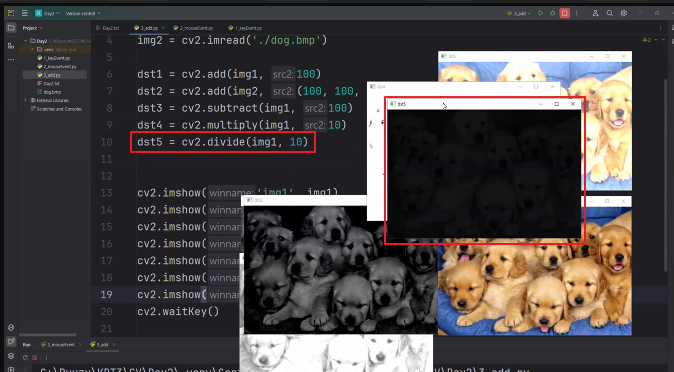The height and width of the screenshot is (372, 674).
Task: Start debugging with the green bug icon
Action: (553, 13)
